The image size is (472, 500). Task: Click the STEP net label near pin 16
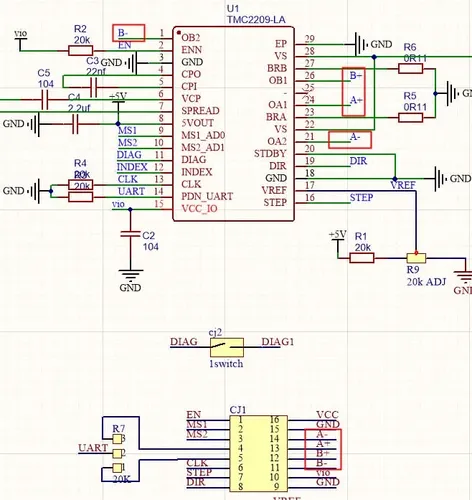(361, 197)
